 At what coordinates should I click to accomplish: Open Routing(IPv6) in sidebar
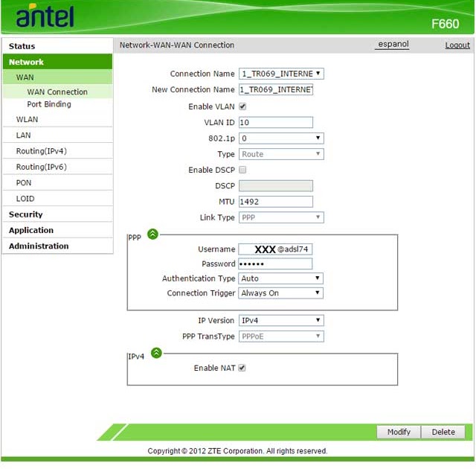tap(58, 167)
